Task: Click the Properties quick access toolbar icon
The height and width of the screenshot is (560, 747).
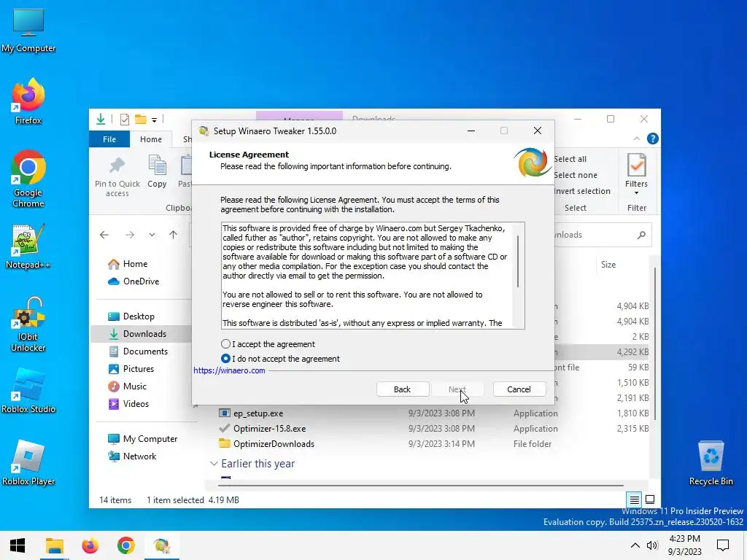Action: point(125,119)
